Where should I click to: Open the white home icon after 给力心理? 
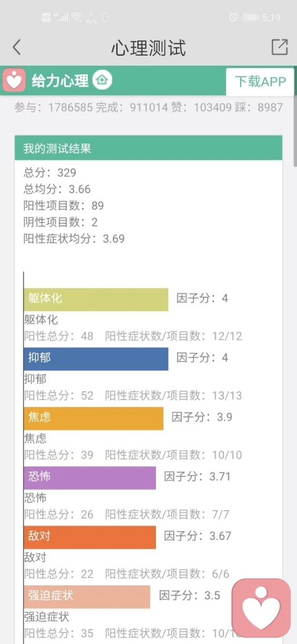tap(102, 80)
